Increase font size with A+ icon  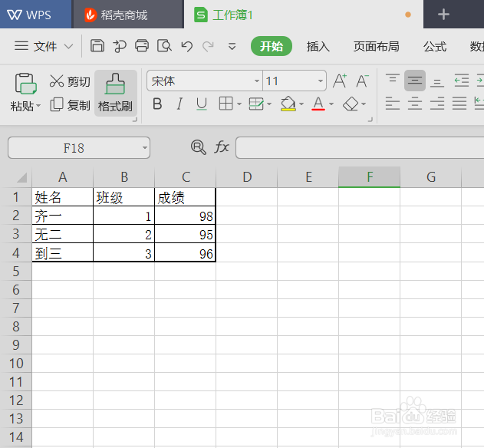click(340, 81)
